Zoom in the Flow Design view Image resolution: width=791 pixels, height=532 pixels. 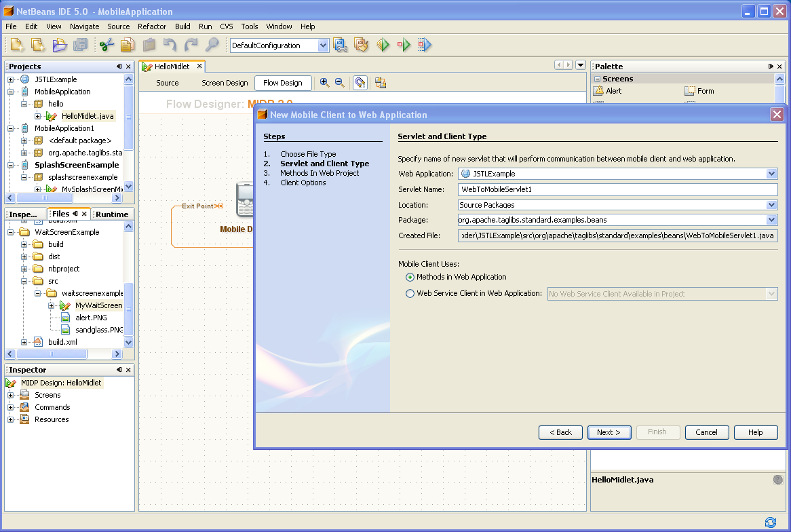[324, 83]
